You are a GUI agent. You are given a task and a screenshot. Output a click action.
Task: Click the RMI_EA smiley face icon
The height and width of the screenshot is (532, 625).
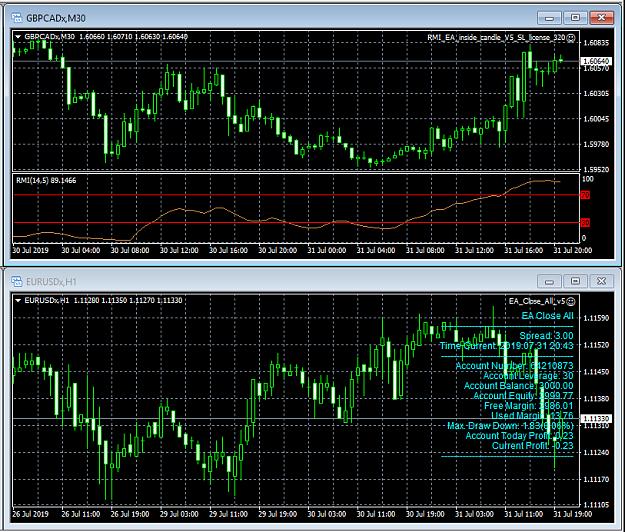(x=571, y=37)
